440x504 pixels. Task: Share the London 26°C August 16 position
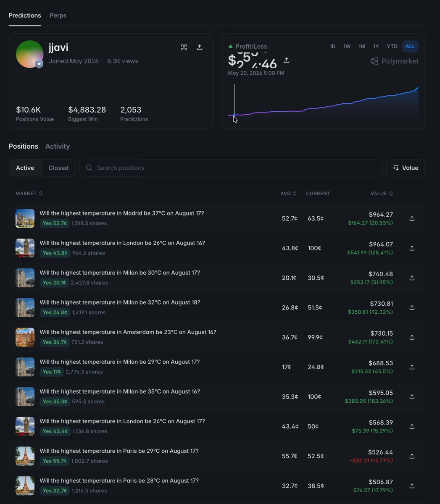[x=412, y=248]
